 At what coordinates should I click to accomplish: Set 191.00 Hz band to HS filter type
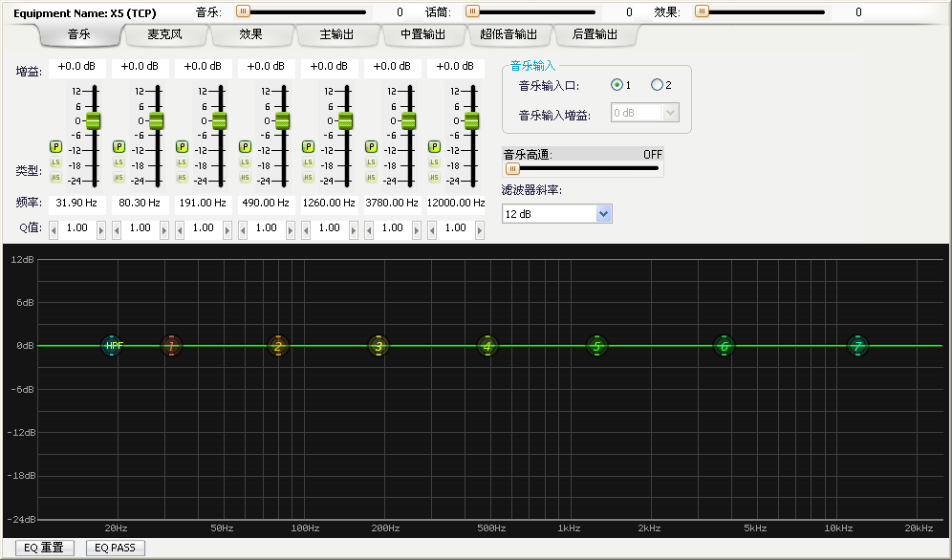pyautogui.click(x=183, y=177)
